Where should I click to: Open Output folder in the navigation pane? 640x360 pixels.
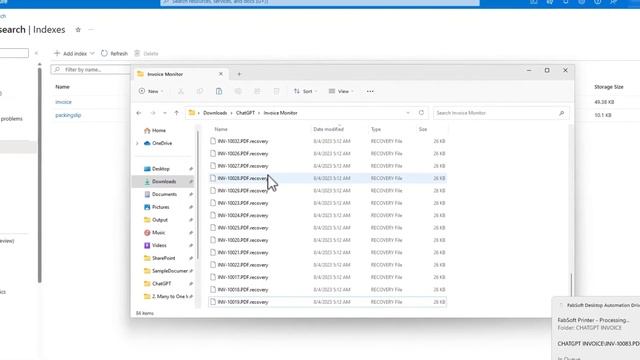(x=156, y=220)
